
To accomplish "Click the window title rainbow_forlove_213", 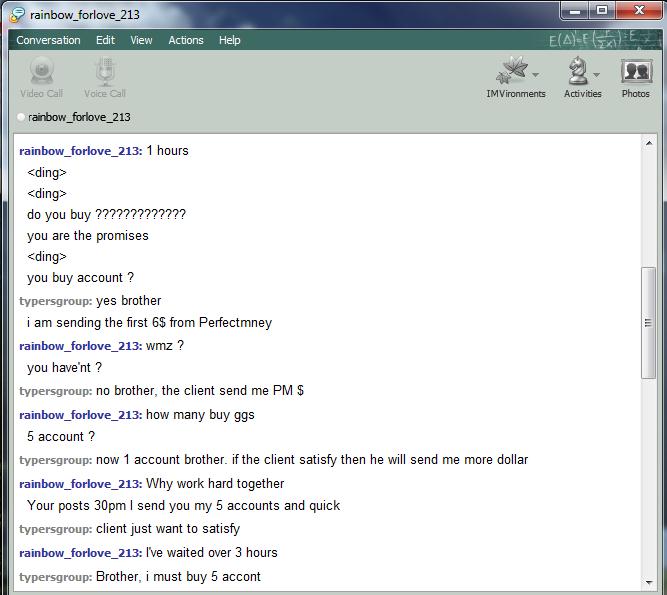I will (85, 15).
